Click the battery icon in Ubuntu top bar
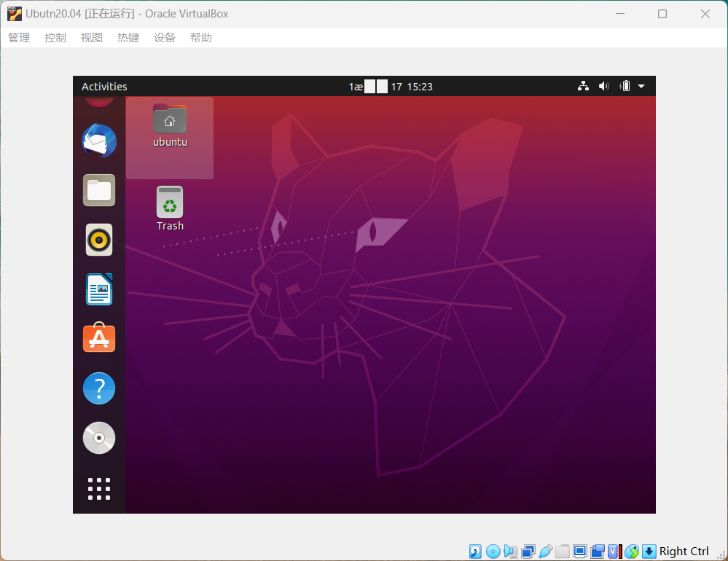Viewport: 728px width, 561px height. click(625, 86)
